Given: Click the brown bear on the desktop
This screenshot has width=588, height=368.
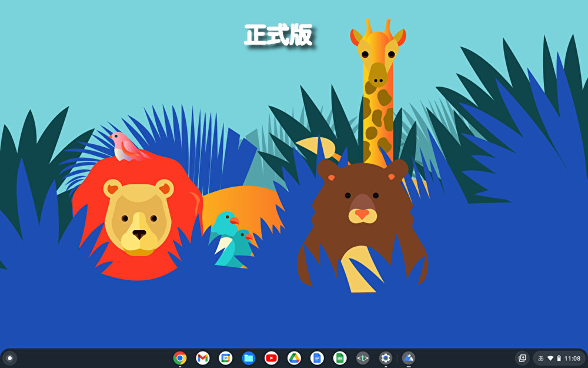Looking at the screenshot, I should tap(362, 212).
